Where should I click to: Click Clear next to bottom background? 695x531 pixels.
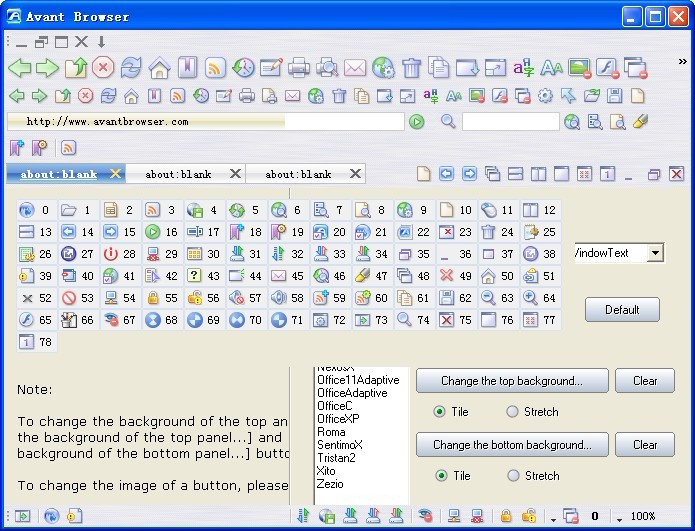tap(645, 445)
